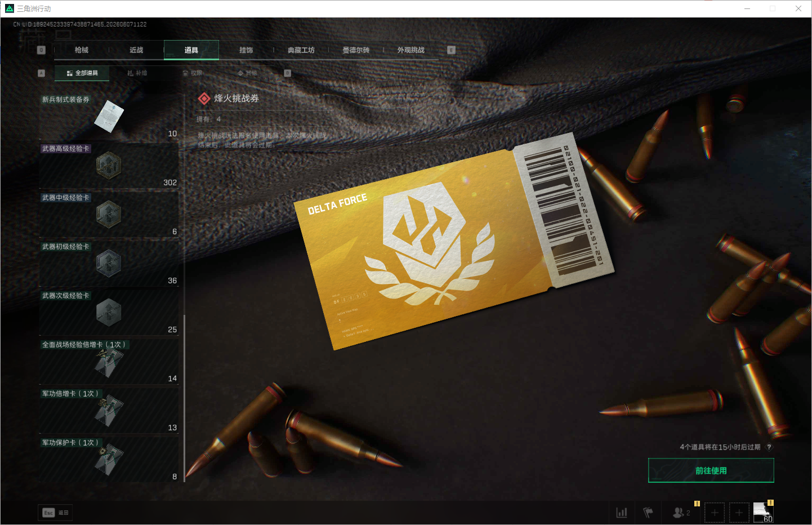Switch to the 枪械 tab
812x525 pixels.
[82, 50]
